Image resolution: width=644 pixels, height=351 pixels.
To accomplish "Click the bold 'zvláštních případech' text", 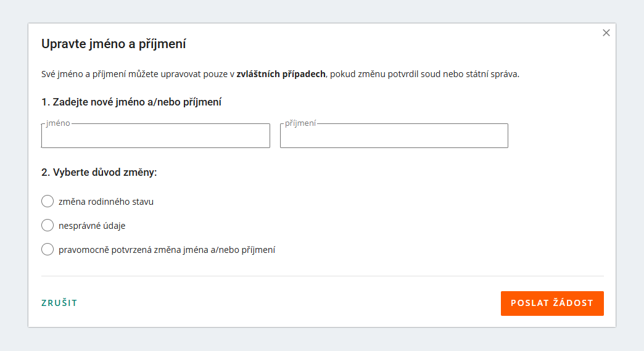I will [281, 75].
